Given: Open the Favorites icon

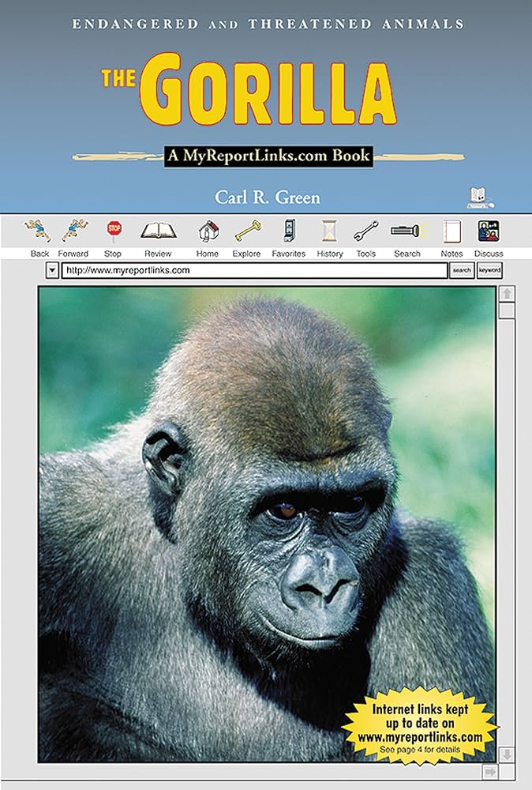Looking at the screenshot, I should point(290,231).
